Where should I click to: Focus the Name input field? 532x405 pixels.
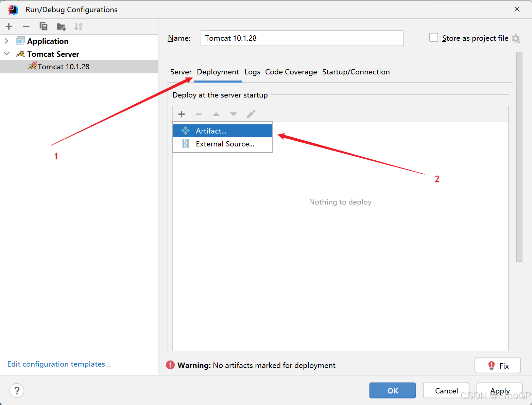click(302, 38)
